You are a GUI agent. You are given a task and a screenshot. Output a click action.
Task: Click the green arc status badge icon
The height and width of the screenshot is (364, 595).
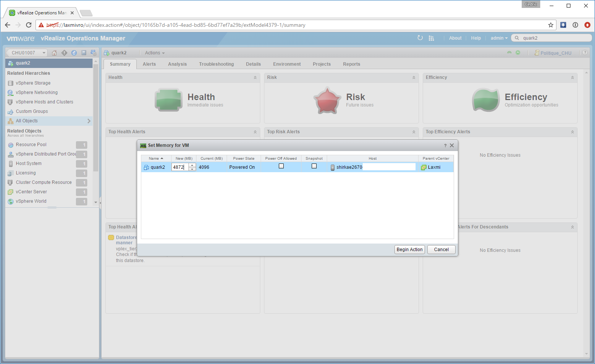click(509, 53)
